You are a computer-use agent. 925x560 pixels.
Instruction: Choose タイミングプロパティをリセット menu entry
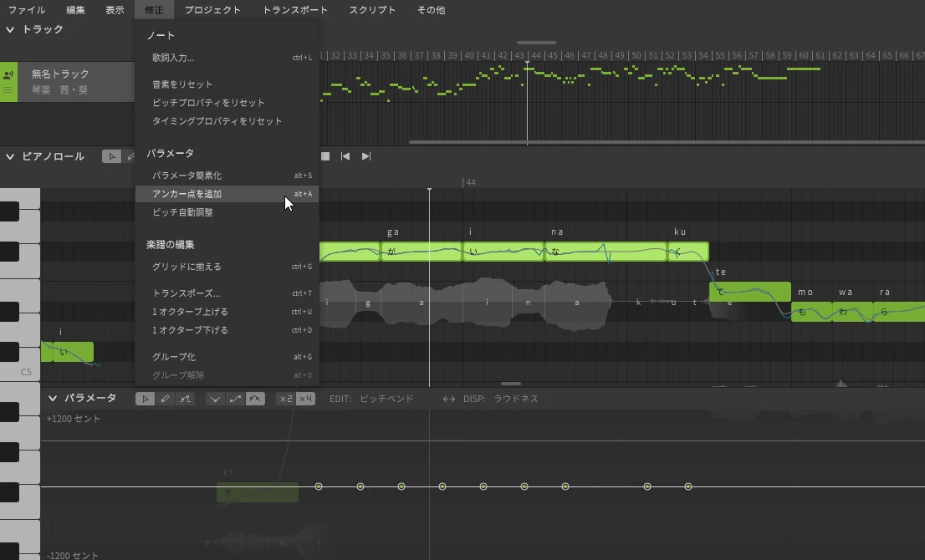pyautogui.click(x=227, y=121)
